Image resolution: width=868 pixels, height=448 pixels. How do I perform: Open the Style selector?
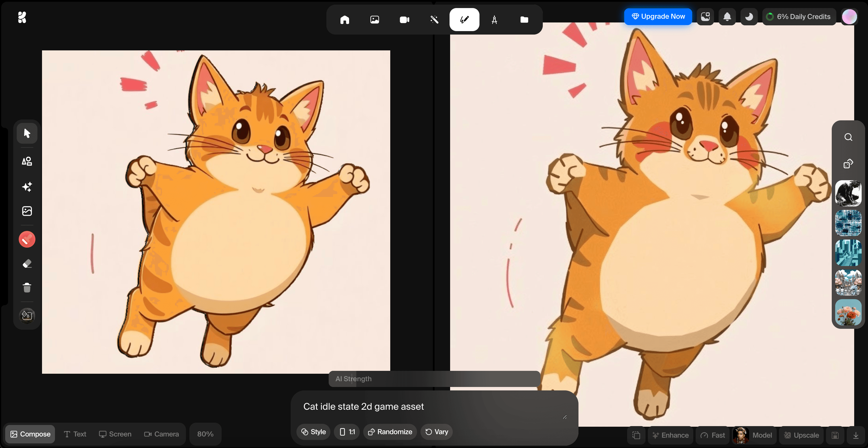(313, 432)
